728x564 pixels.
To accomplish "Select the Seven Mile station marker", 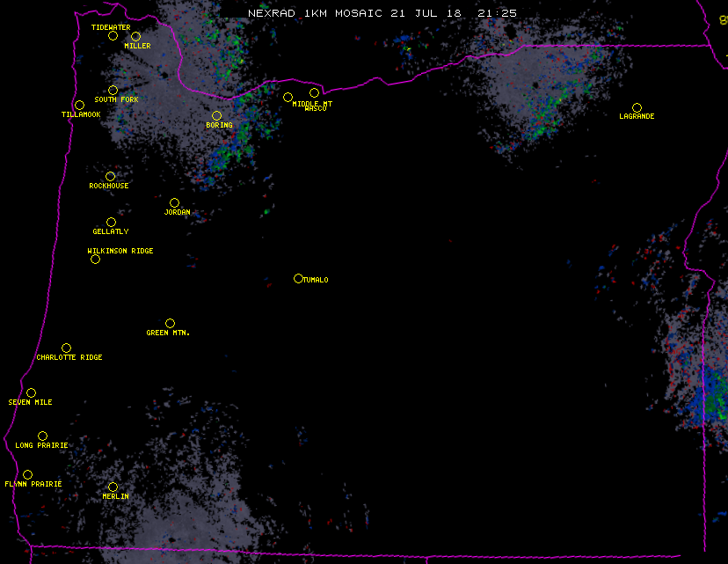I will click(x=31, y=393).
